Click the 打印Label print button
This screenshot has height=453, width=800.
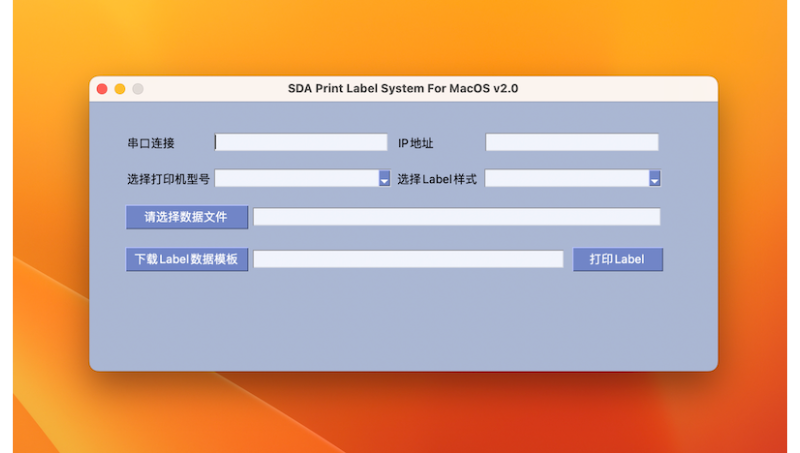click(x=618, y=260)
